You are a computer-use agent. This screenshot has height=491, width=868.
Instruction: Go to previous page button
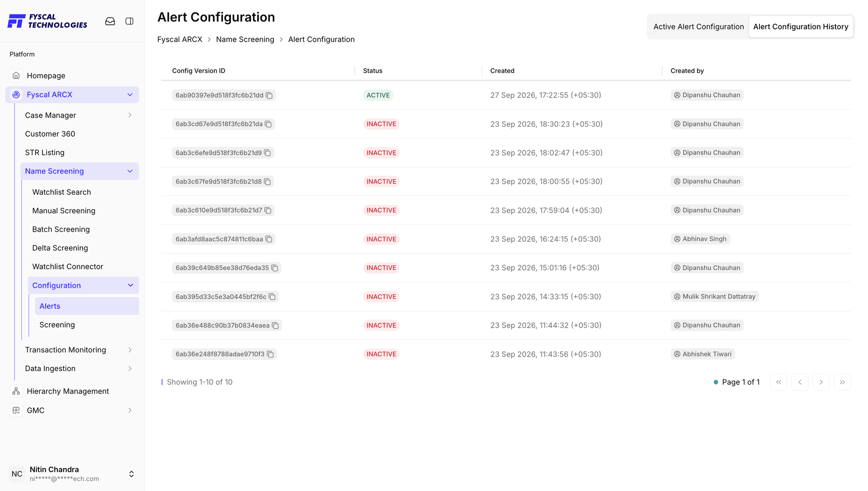[x=800, y=382]
